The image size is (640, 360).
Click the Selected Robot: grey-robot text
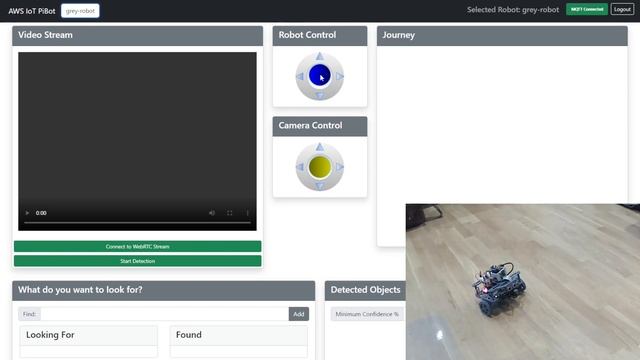point(513,10)
